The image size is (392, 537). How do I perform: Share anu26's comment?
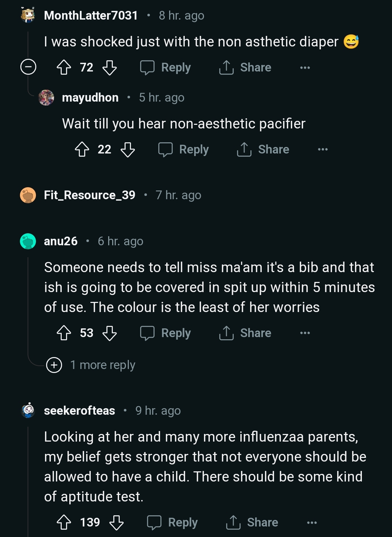(x=245, y=333)
